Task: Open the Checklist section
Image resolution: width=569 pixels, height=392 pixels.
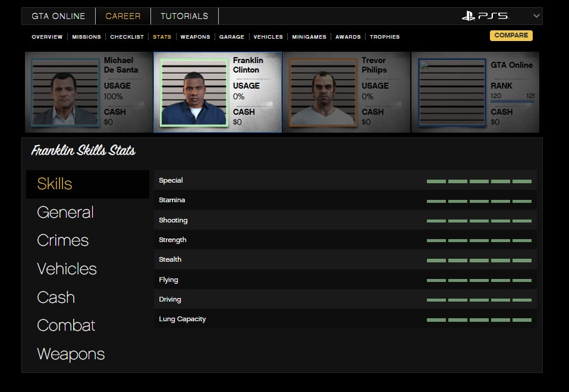Action: [x=127, y=37]
